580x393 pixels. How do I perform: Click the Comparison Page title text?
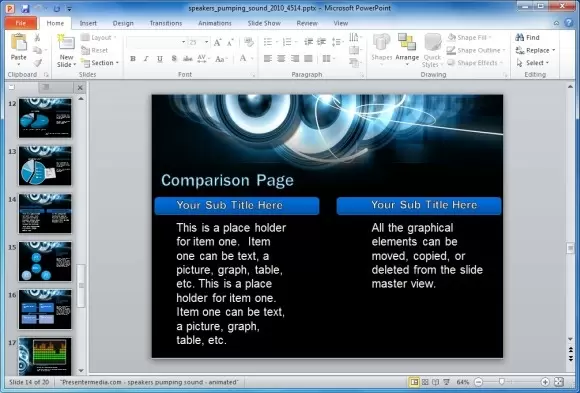click(227, 181)
